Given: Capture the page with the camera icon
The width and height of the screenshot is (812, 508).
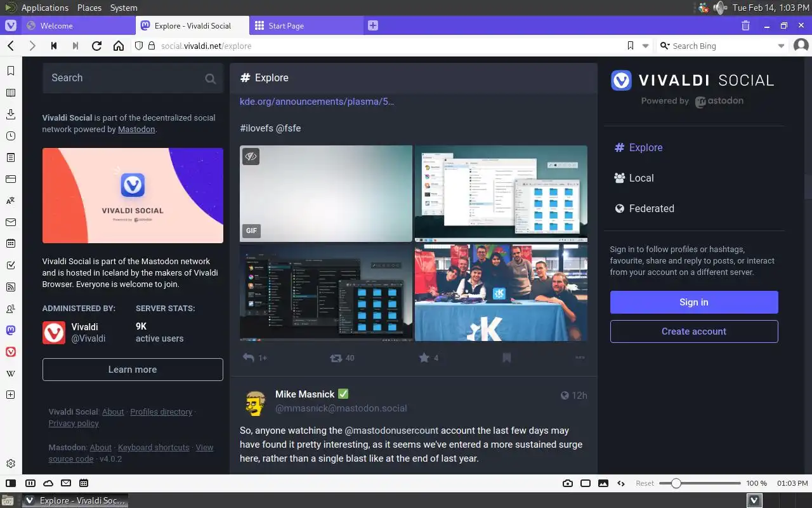Looking at the screenshot, I should coord(568,483).
